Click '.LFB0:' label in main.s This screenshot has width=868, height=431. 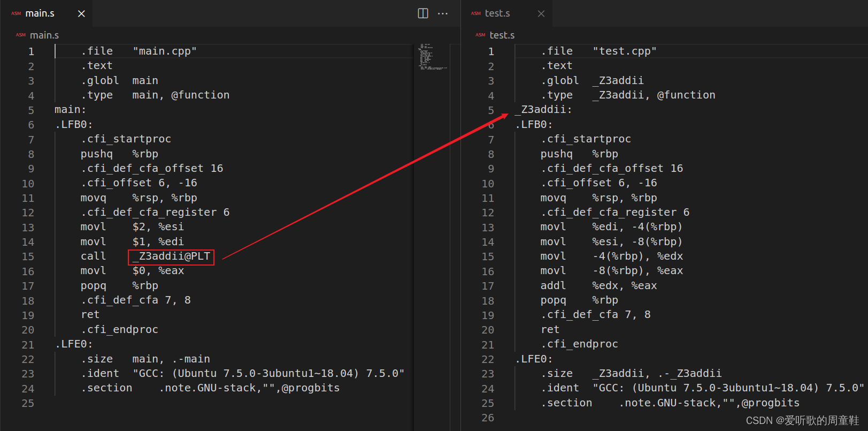74,124
